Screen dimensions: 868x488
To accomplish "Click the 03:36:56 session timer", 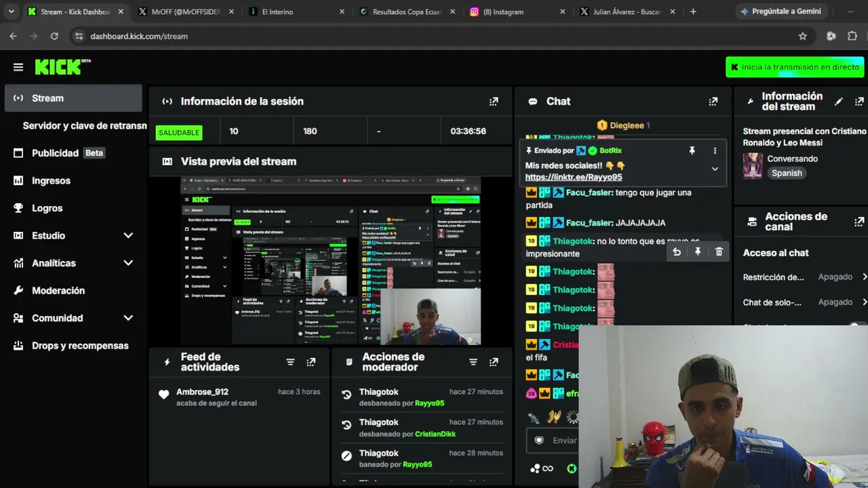I will (469, 131).
